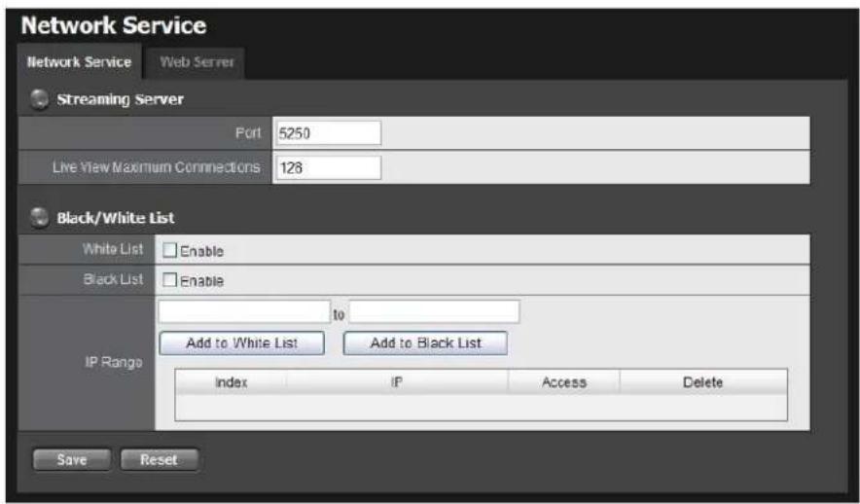Click the Live View Maximum Connections field
860x504 pixels.
[x=328, y=167]
